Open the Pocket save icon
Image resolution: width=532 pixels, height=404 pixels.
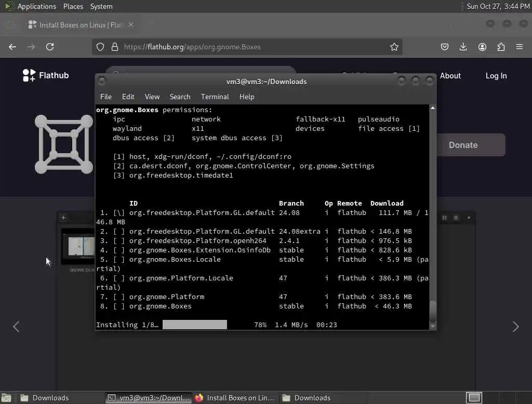(x=445, y=47)
